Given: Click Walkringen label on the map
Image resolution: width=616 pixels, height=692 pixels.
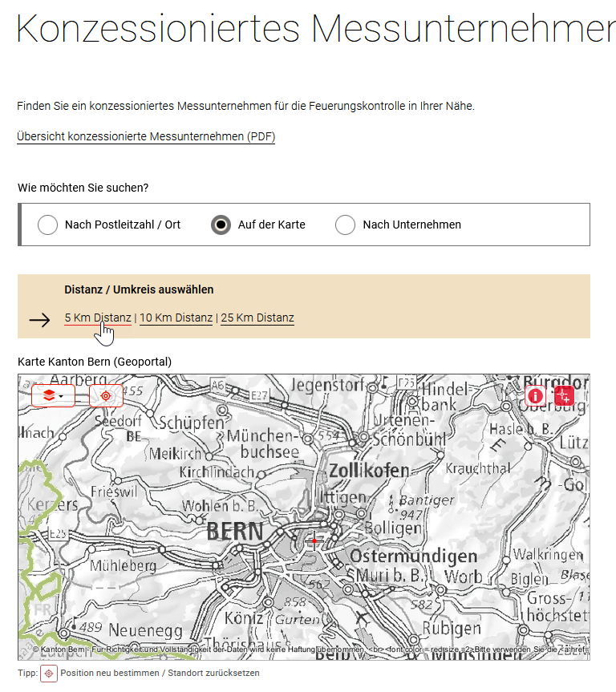Looking at the screenshot, I should pyautogui.click(x=548, y=554).
